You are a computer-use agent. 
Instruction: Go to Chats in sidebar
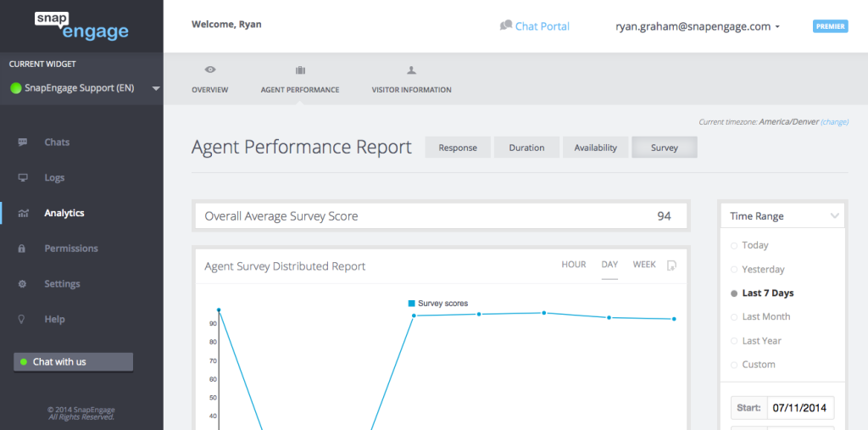pyautogui.click(x=57, y=142)
